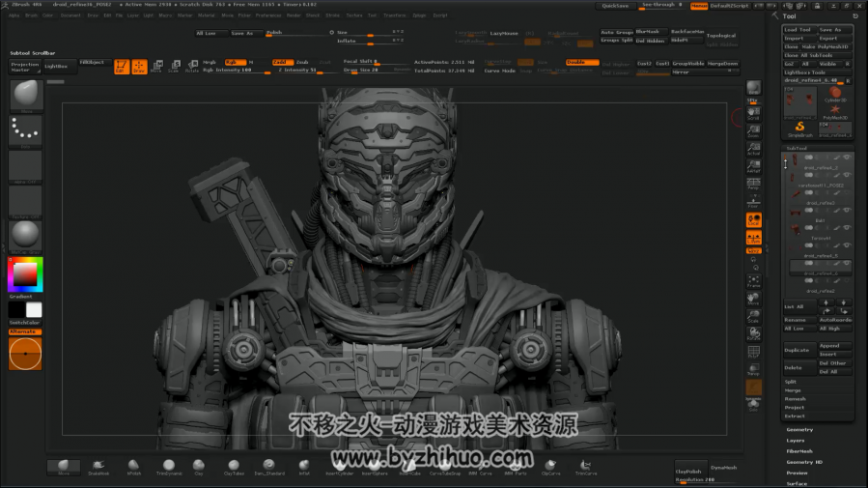Click the Rotate view icon on right shelf
This screenshot has height=488, width=868.
[753, 334]
